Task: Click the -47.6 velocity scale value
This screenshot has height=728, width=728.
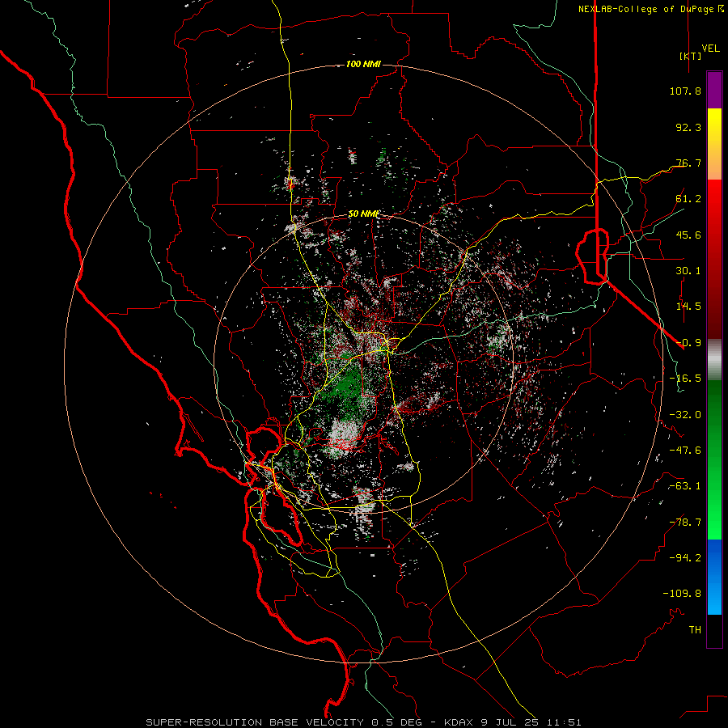Action: [x=685, y=451]
